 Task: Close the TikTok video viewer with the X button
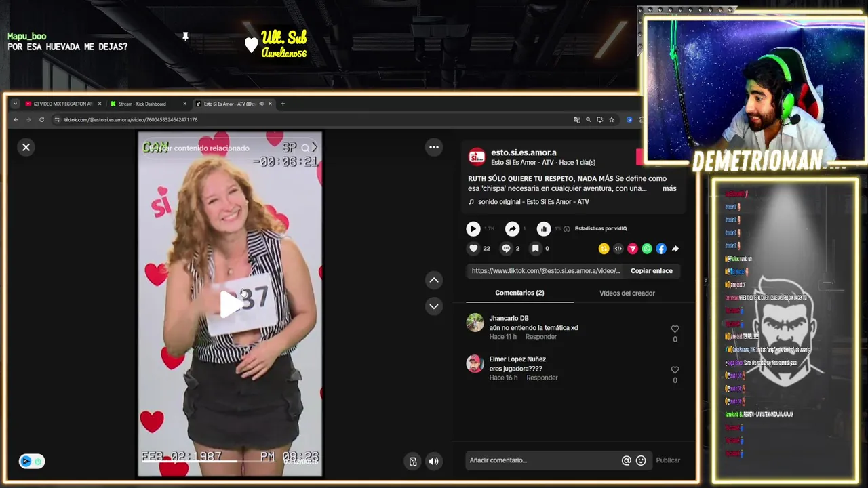(x=26, y=147)
